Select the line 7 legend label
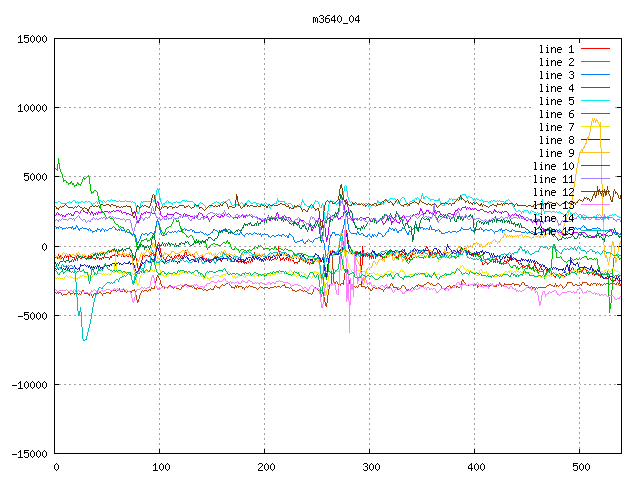Screen dimensions: 640x480 click(556, 127)
